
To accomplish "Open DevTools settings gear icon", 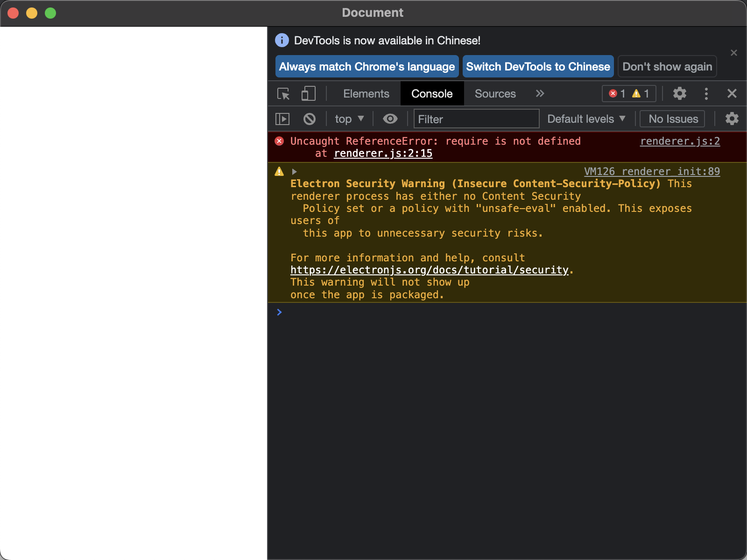I will click(680, 94).
